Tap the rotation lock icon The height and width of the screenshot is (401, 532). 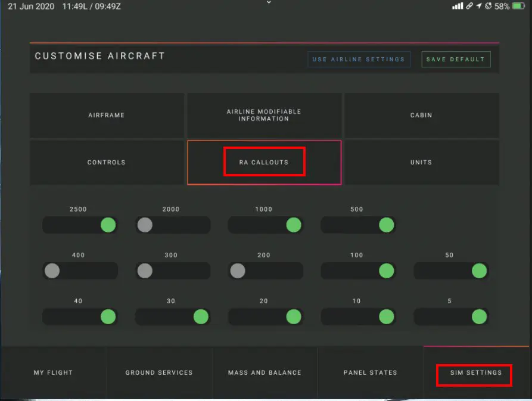point(489,6)
